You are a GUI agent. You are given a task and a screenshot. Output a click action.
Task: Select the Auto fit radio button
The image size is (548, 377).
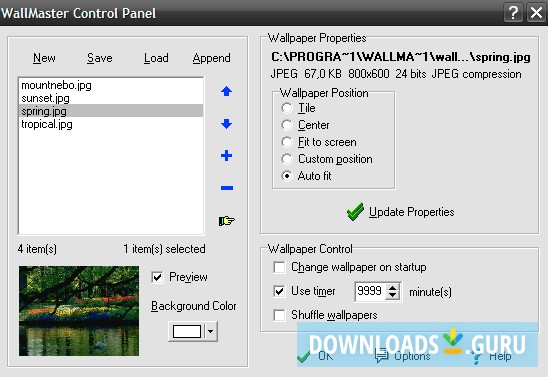coord(287,176)
